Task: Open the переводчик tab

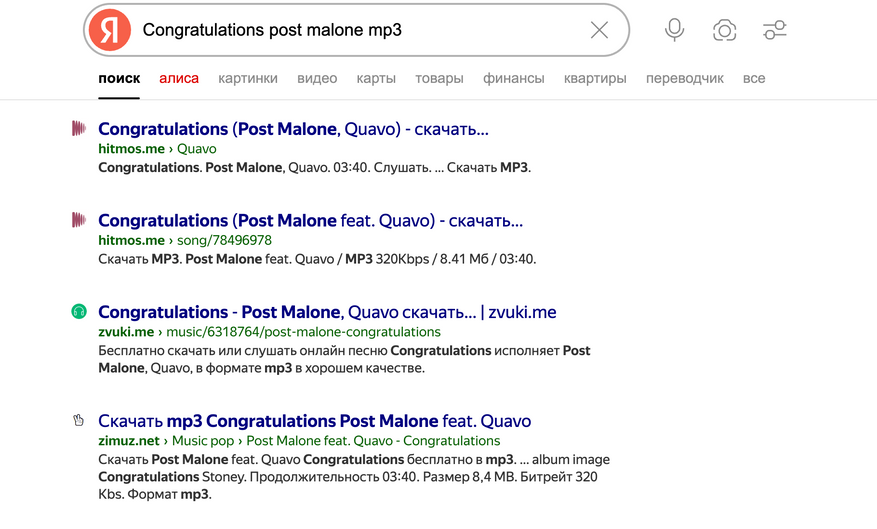Action: 684,78
